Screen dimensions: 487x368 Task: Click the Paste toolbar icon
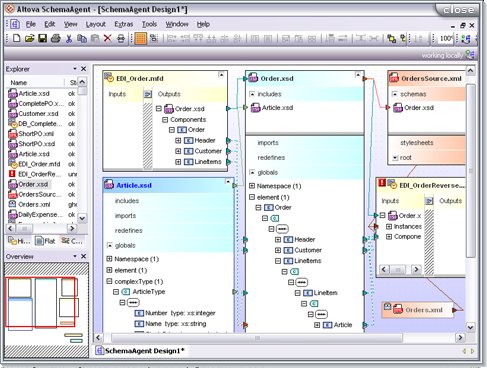click(x=95, y=39)
